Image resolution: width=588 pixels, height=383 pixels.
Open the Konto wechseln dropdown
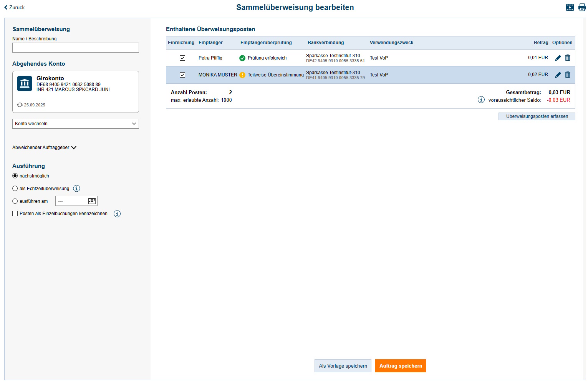click(x=76, y=124)
